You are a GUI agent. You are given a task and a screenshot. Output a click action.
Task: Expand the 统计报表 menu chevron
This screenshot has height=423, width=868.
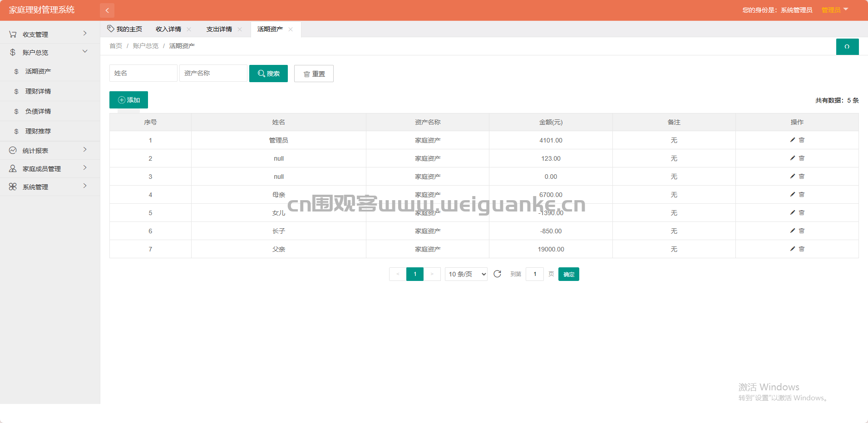(85, 150)
